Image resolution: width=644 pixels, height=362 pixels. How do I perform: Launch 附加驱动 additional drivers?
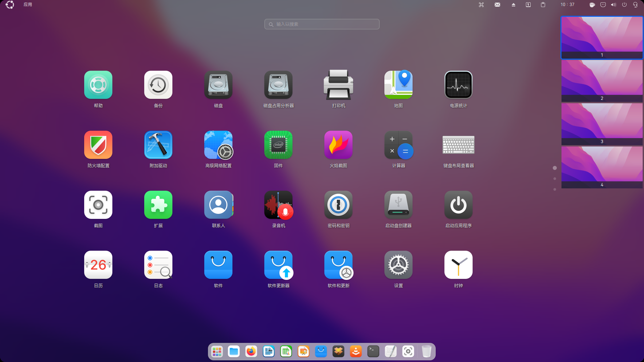tap(158, 145)
